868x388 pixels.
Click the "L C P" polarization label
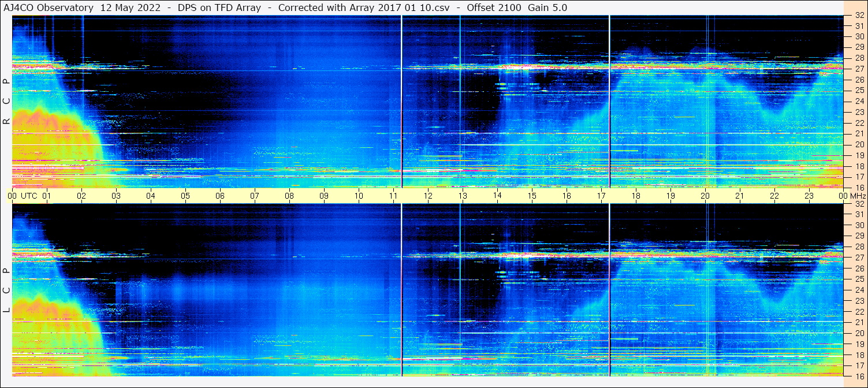6,290
